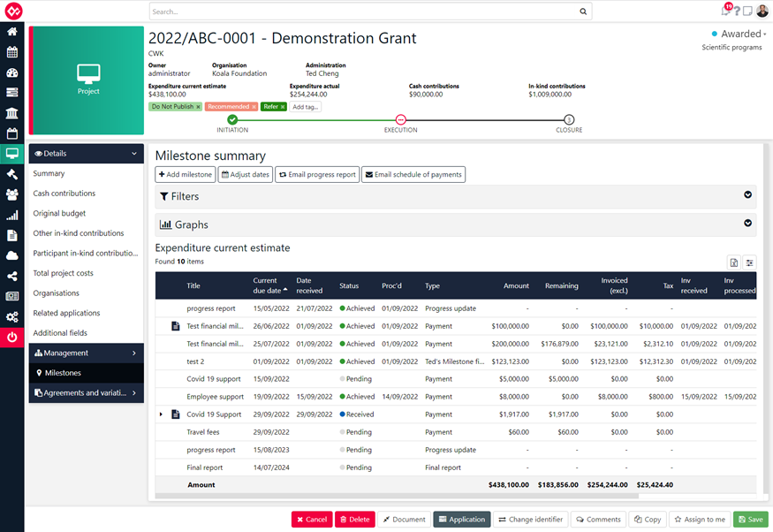Open the home icon in left sidebar
Image resolution: width=773 pixels, height=532 pixels.
coord(11,32)
